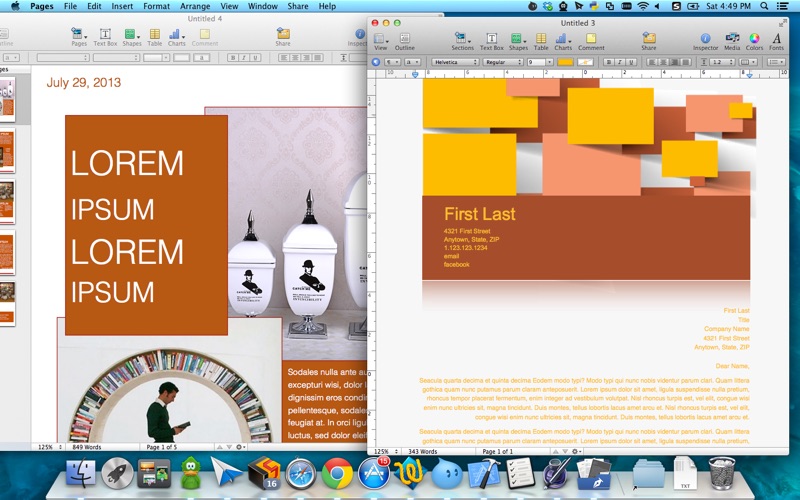Screen dimensions: 800x500
Task: Open the Colors palette icon
Action: [x=754, y=38]
